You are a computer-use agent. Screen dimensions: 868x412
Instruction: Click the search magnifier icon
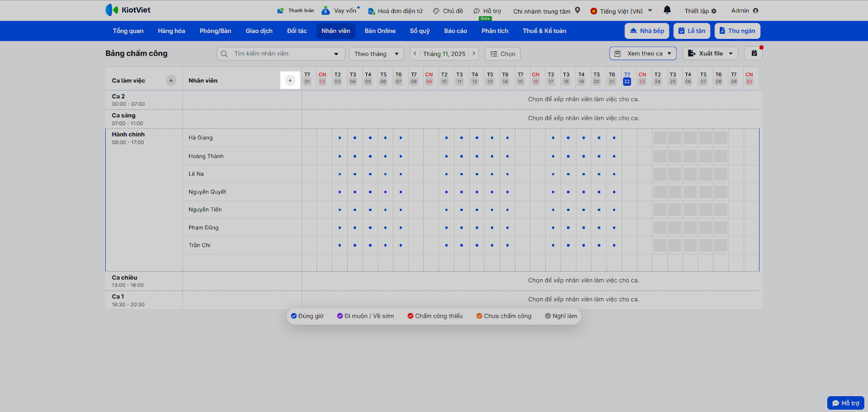(x=224, y=54)
